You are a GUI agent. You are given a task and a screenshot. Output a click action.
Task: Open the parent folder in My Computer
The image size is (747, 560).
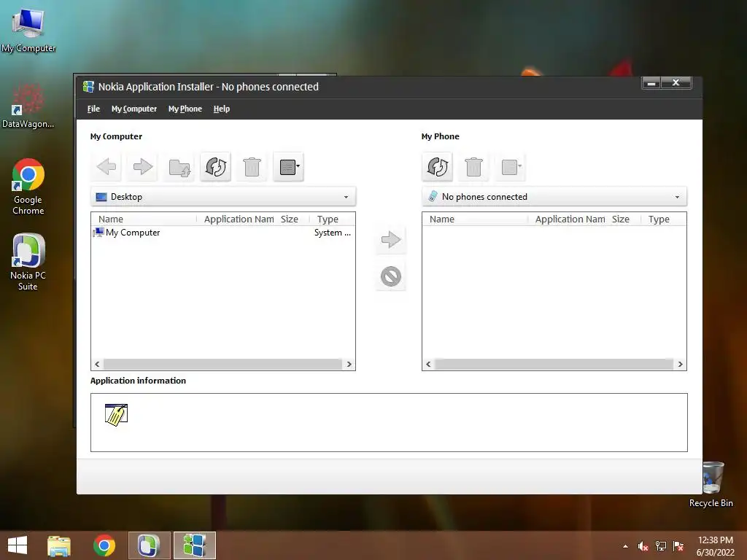coord(179,167)
